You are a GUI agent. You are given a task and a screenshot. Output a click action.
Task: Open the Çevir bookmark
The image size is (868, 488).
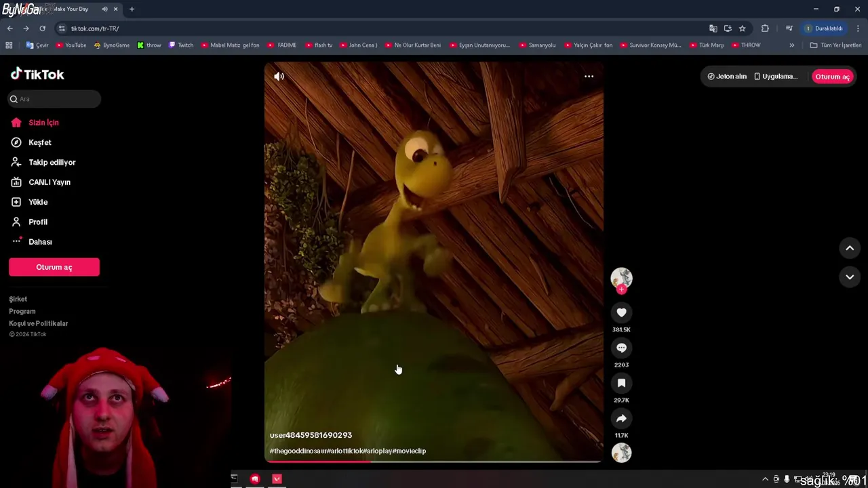pos(37,45)
